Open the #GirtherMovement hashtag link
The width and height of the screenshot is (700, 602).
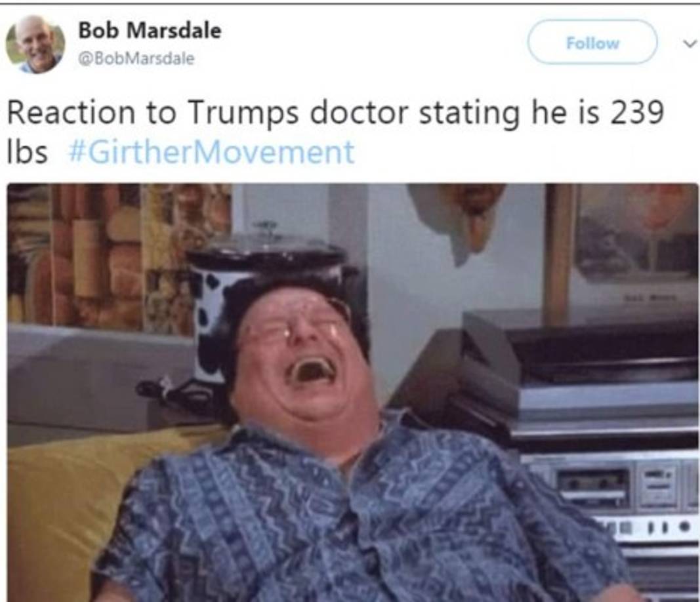211,152
